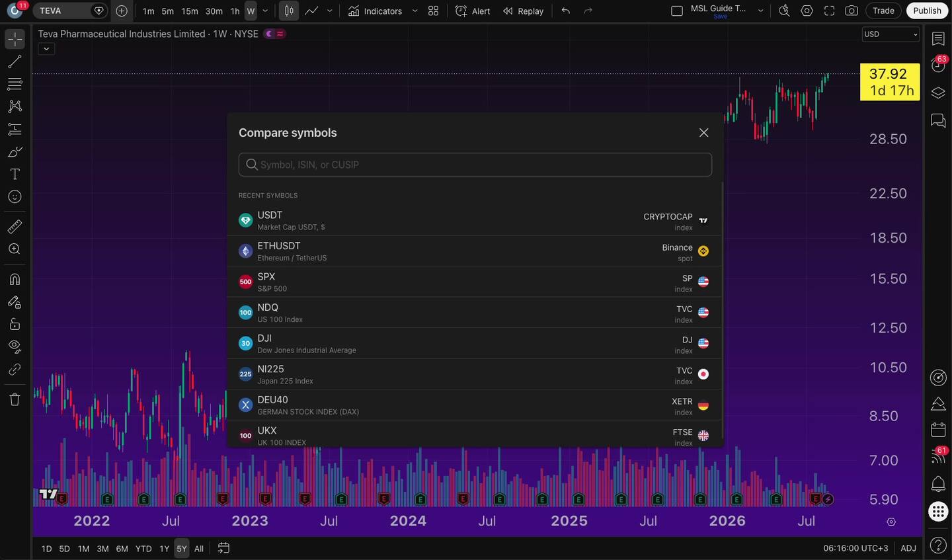Expand the favorite indicators dropdown arrow

[x=415, y=11]
